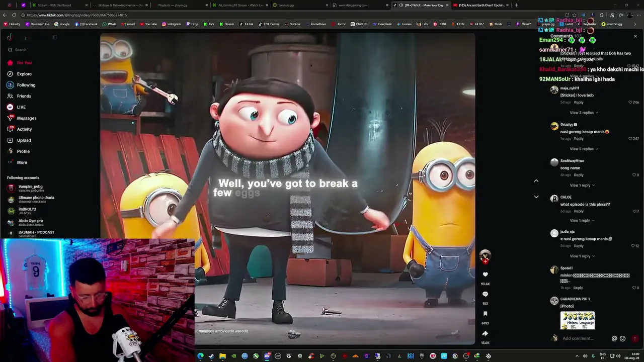Image resolution: width=644 pixels, height=362 pixels.
Task: Switch to the Ancient Earth Oven YouTube tab
Action: [x=480, y=5]
